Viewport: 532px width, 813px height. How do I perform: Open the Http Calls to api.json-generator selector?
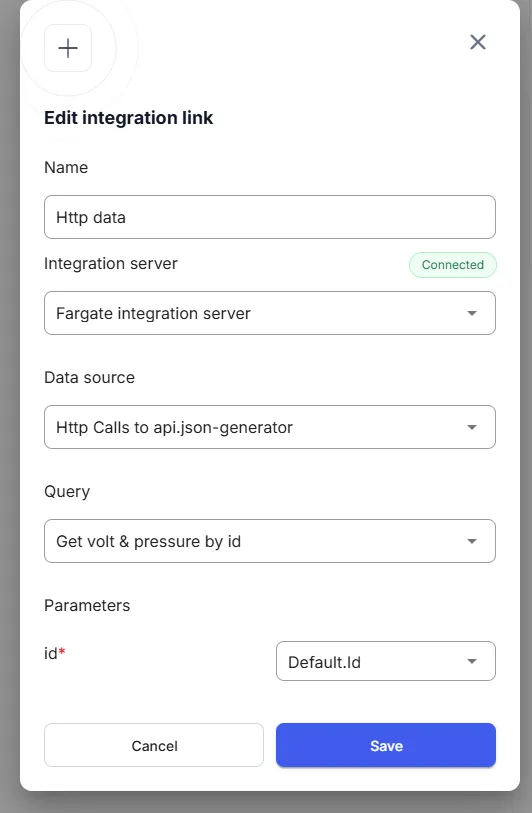click(x=270, y=427)
